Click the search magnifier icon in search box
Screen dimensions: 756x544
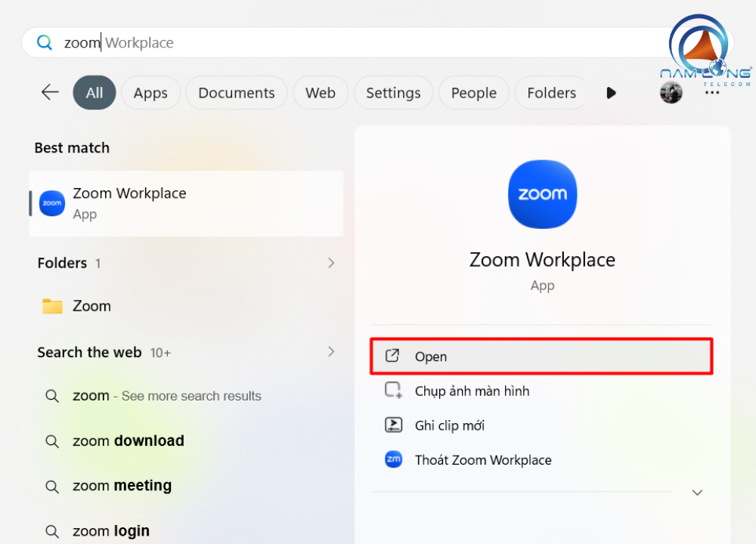[45, 42]
